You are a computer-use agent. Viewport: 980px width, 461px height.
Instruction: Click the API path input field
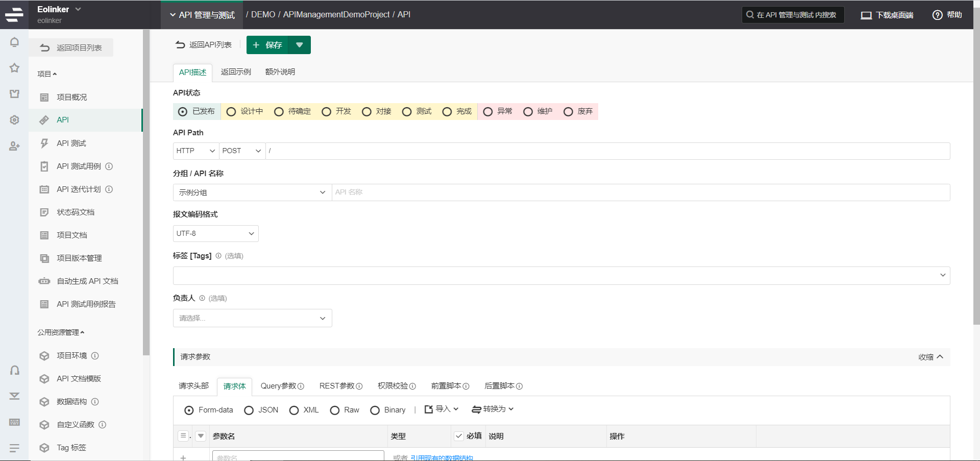(x=607, y=151)
